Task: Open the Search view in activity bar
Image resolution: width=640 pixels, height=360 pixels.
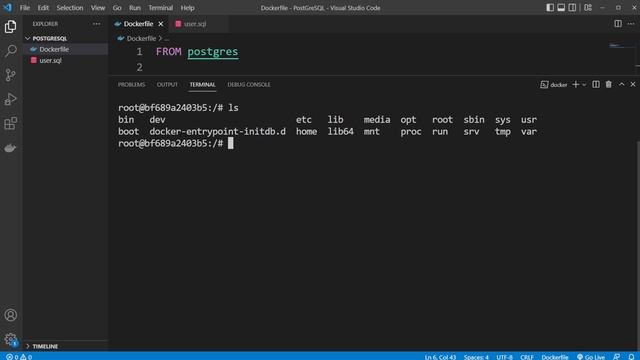Action: pos(11,51)
